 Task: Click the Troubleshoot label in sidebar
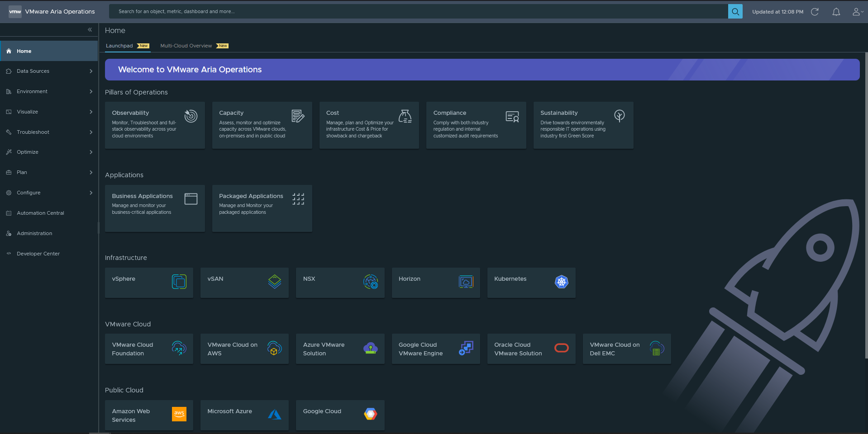click(33, 132)
